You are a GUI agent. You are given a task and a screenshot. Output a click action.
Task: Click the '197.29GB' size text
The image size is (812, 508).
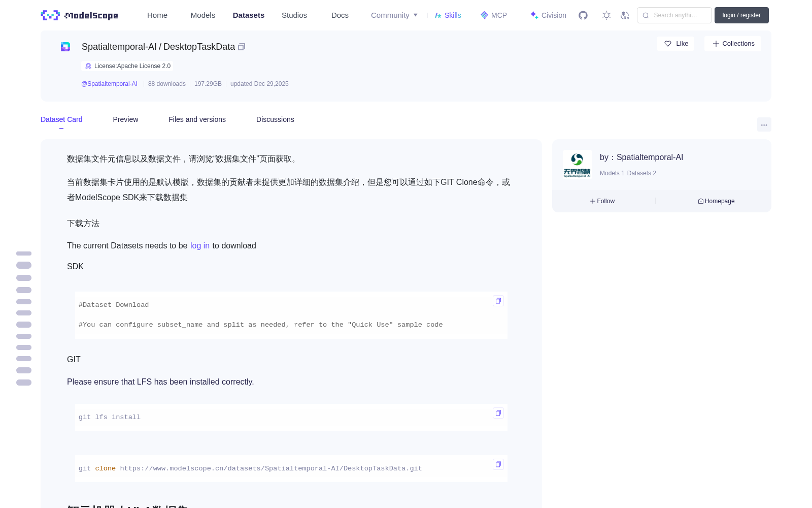tap(208, 84)
